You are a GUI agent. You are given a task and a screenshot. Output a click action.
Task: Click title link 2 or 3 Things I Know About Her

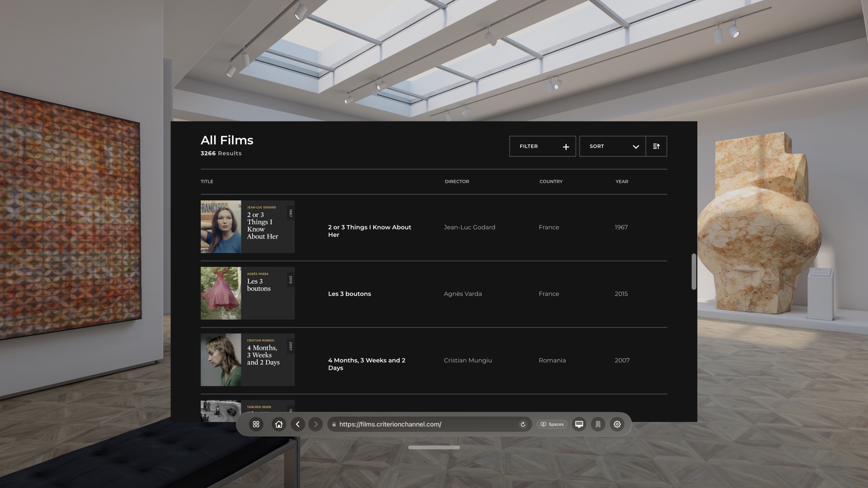pyautogui.click(x=370, y=231)
